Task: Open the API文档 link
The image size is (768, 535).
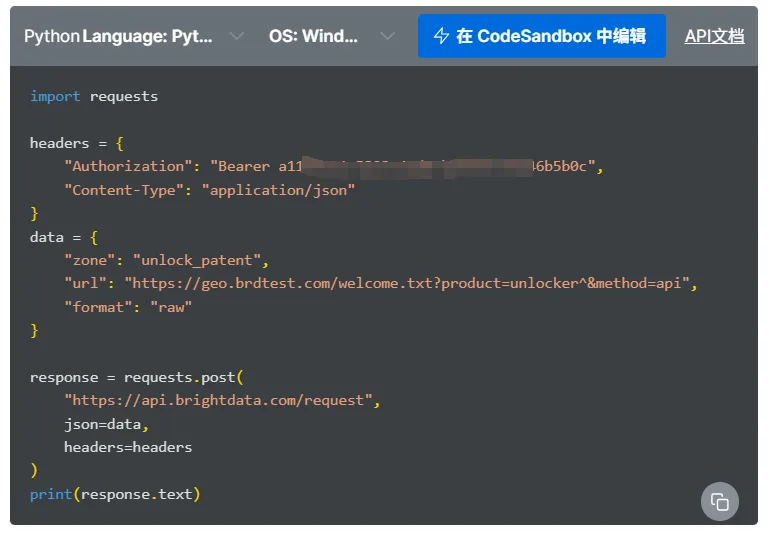Action: [x=714, y=36]
